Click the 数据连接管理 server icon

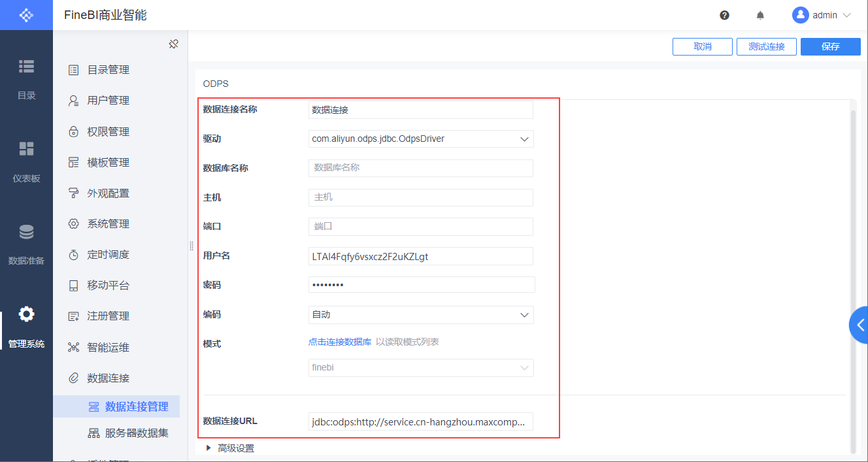point(93,406)
